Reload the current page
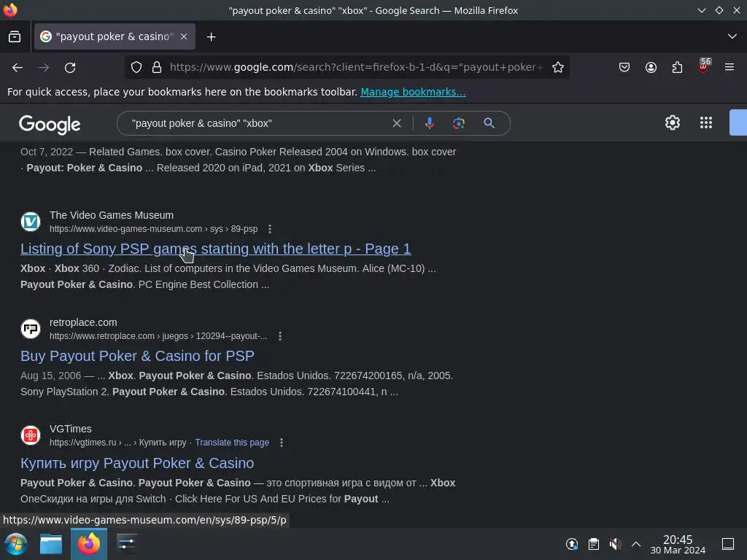Viewport: 747px width, 560px height. coord(70,68)
